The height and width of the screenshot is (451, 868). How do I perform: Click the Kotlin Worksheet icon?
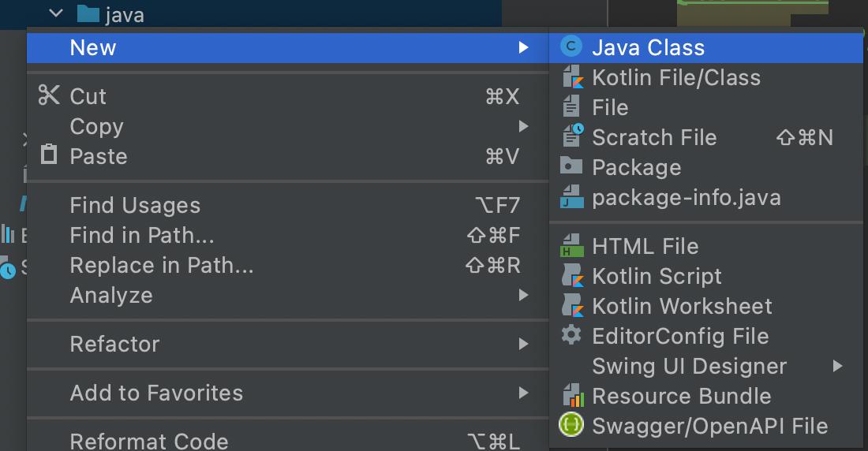572,305
